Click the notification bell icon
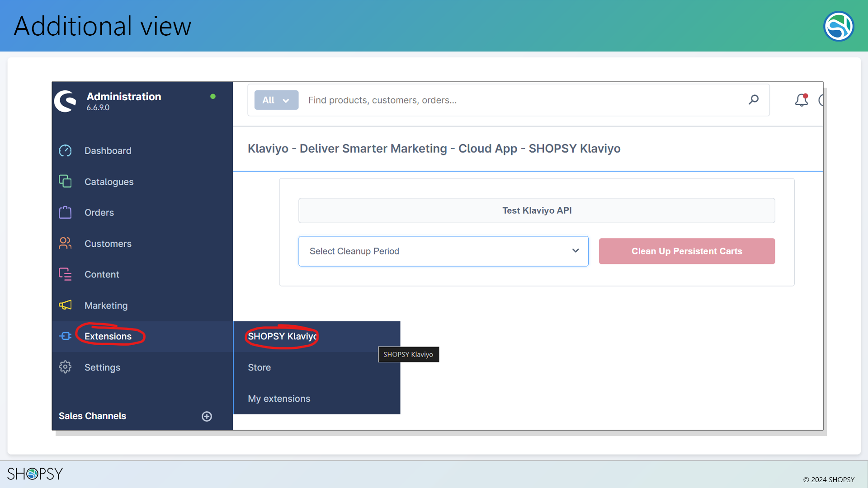The width and height of the screenshot is (868, 488). (802, 100)
